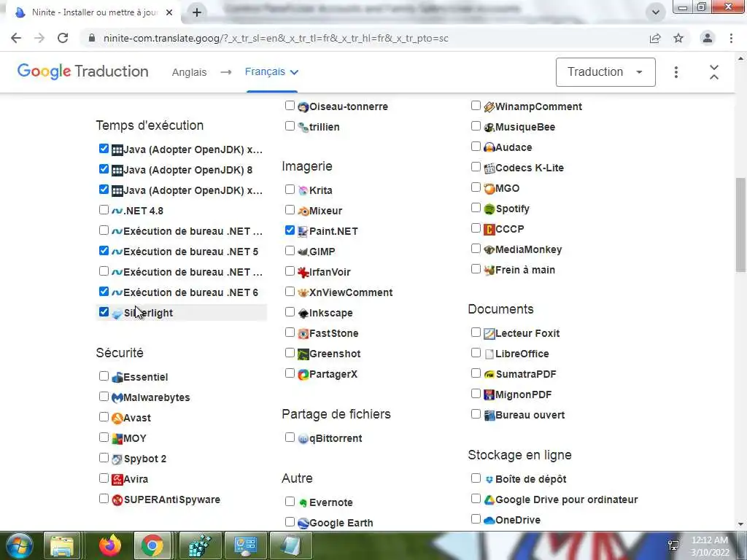The width and height of the screenshot is (747, 560).
Task: Go back to previous page
Action: [x=16, y=38]
